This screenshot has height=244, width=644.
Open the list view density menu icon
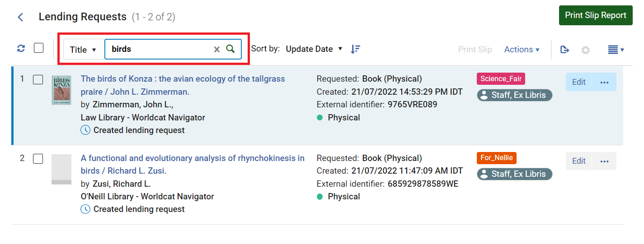[x=616, y=50]
